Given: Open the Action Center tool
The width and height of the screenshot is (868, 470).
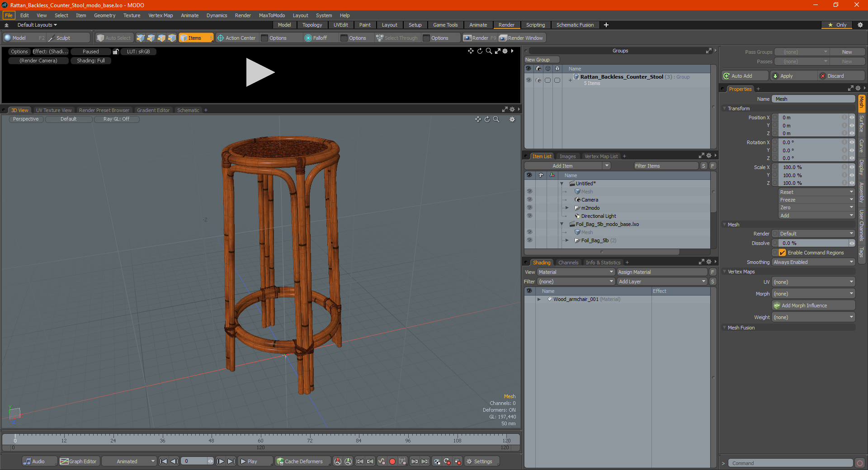Looking at the screenshot, I should click(236, 38).
